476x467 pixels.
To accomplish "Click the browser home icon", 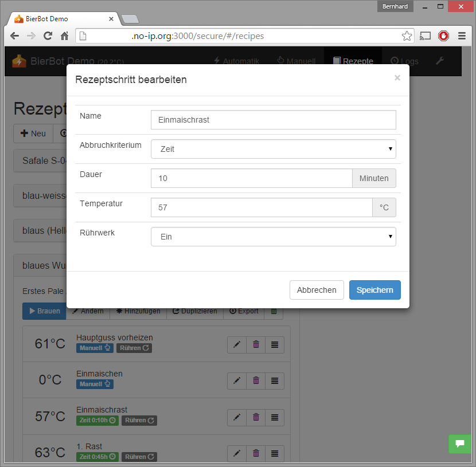I will coord(65,36).
